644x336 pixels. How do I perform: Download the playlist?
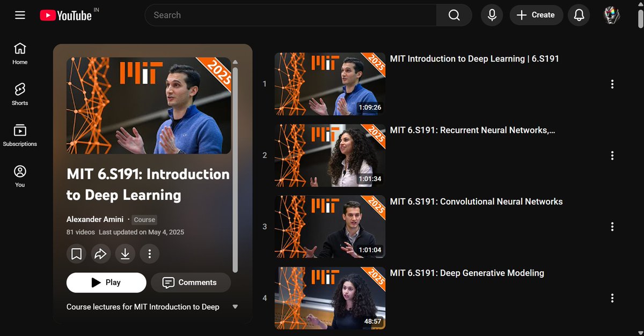pos(125,253)
